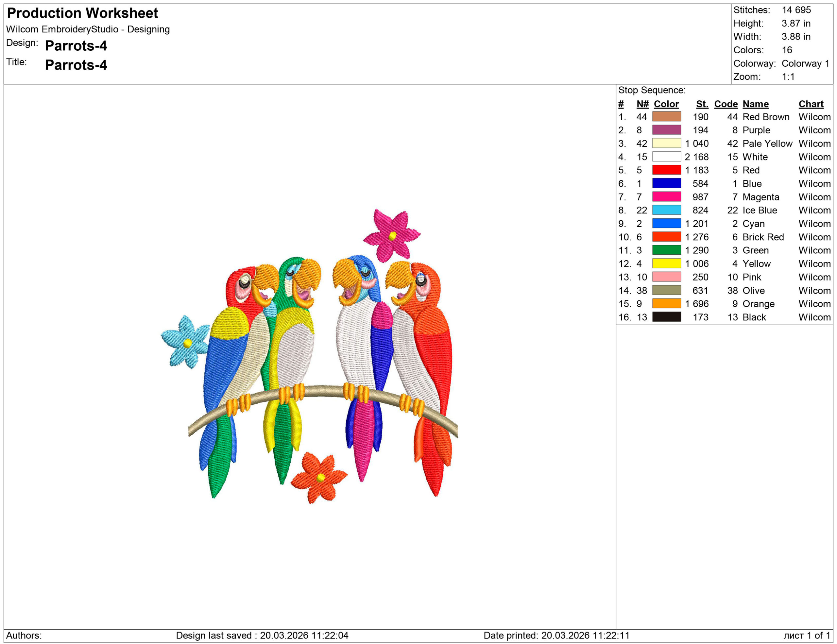This screenshot has height=644, width=837.
Task: Select the pink flower above the parrots
Action: 392,234
